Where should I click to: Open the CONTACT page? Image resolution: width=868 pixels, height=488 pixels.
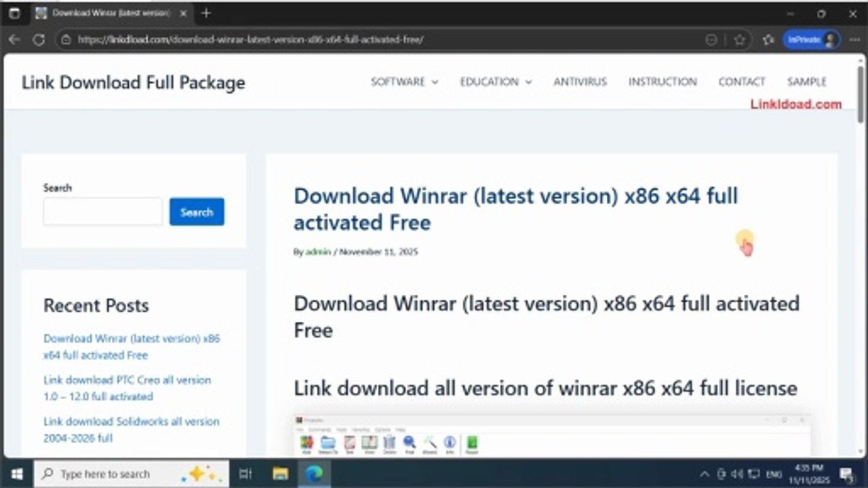point(741,81)
